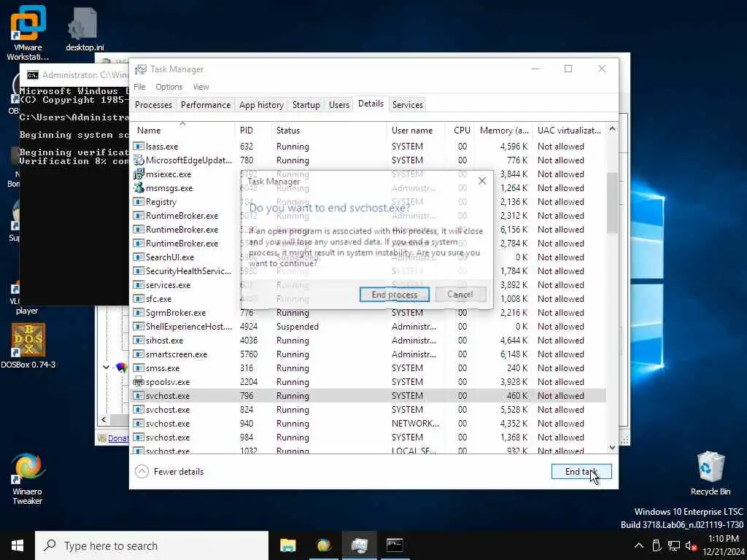Image resolution: width=747 pixels, height=560 pixels.
Task: Show hidden system tray icons
Action: 639,545
